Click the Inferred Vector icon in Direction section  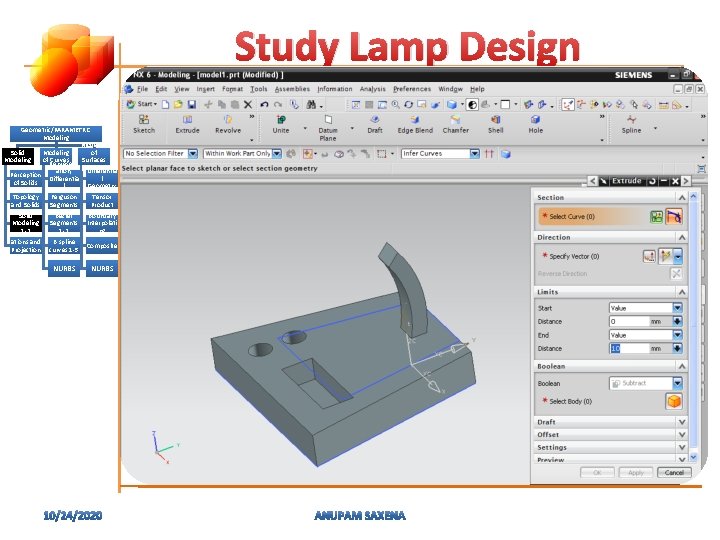665,256
